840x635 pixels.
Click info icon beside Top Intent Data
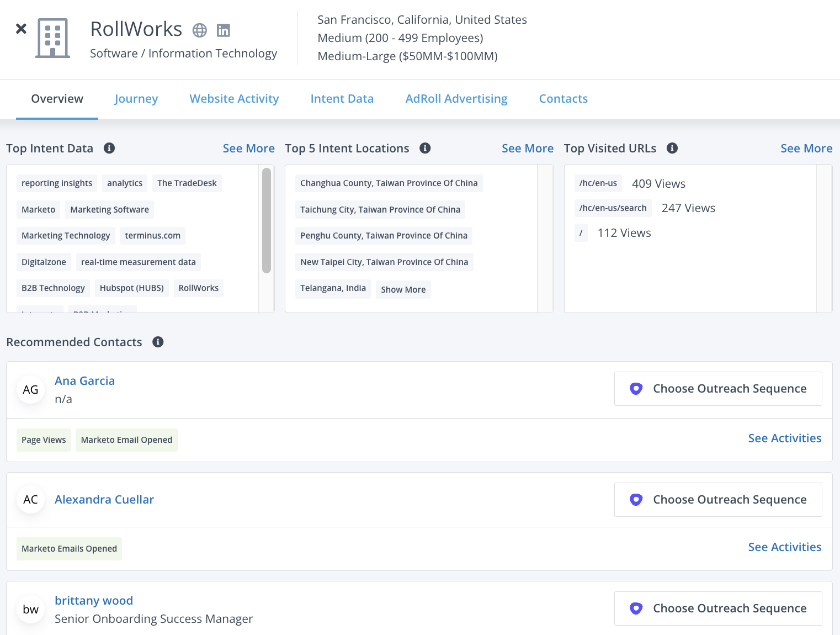click(x=109, y=148)
